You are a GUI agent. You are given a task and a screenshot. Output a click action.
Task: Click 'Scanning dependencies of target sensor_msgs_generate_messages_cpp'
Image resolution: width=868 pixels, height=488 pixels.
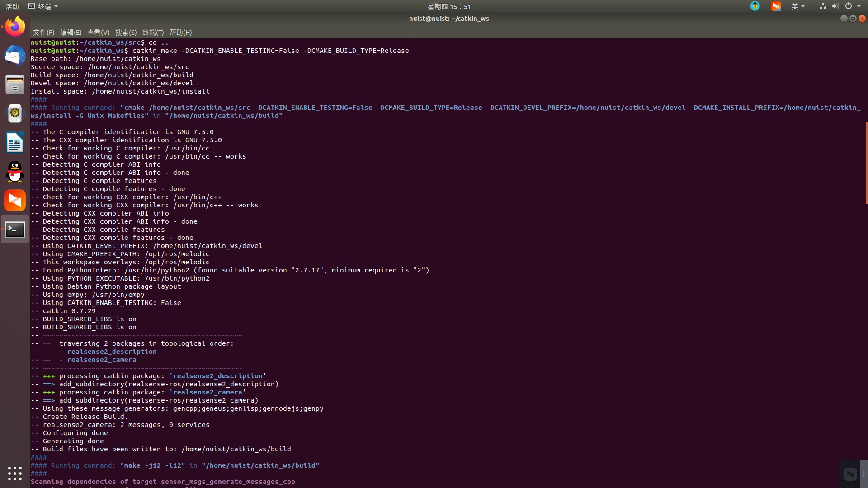(163, 482)
